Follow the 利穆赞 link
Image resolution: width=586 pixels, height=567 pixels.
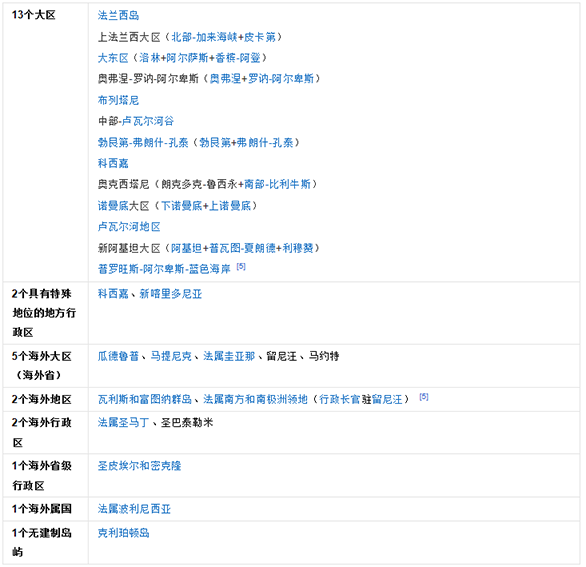[297, 248]
